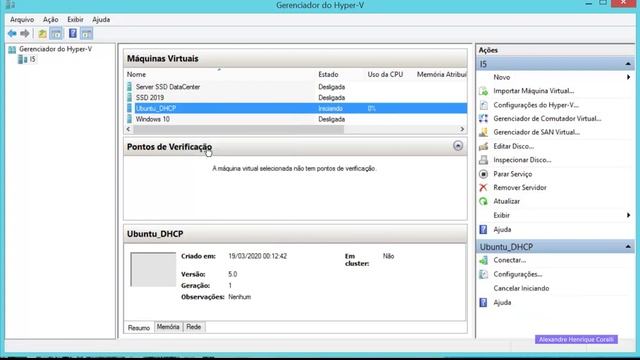
Task: Click the Editar Disco... action
Action: coord(513,146)
